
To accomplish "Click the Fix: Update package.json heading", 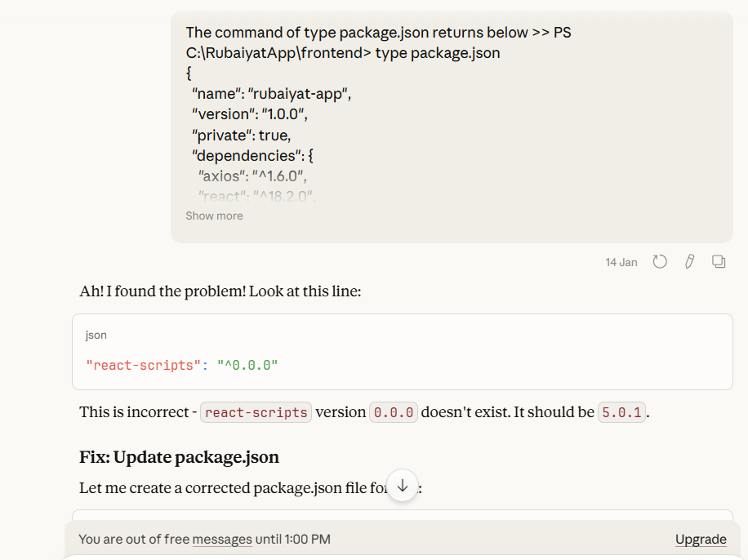I will click(180, 456).
